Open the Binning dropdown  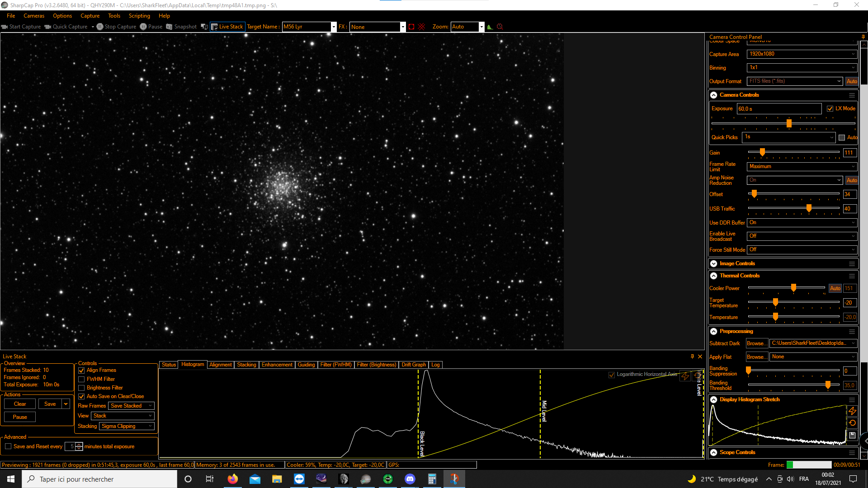point(802,67)
